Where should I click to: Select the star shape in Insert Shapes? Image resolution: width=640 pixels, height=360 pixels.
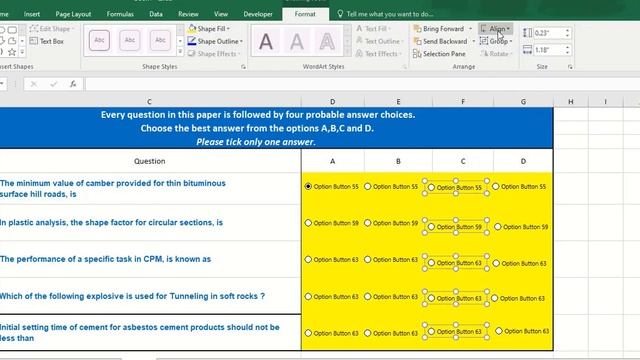click(12, 52)
